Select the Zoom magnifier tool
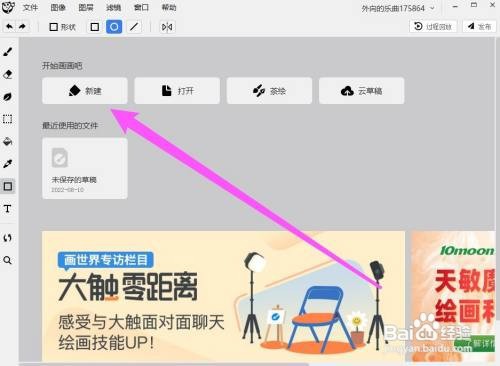This screenshot has width=500, height=366. [8, 260]
